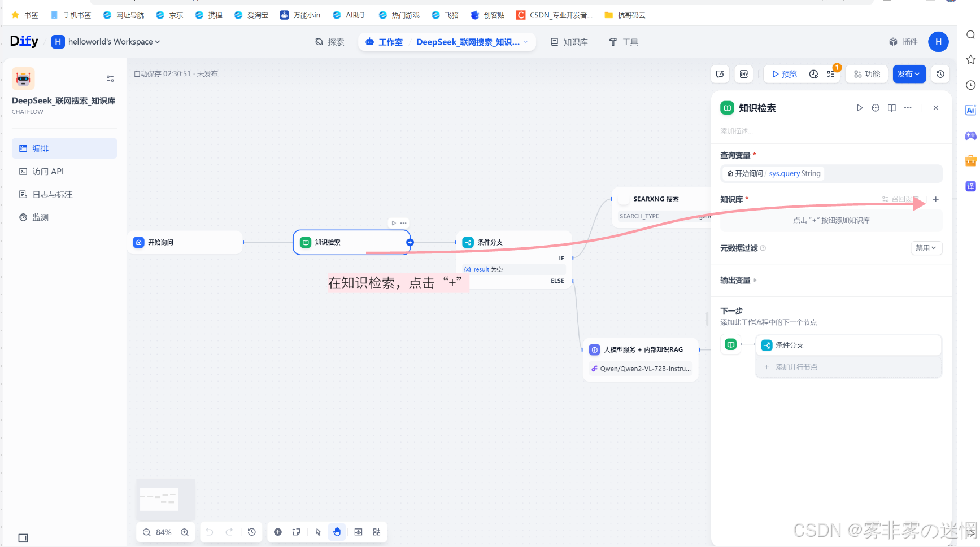Open the more options dots in panel header
The image size is (980, 547).
[x=908, y=108]
